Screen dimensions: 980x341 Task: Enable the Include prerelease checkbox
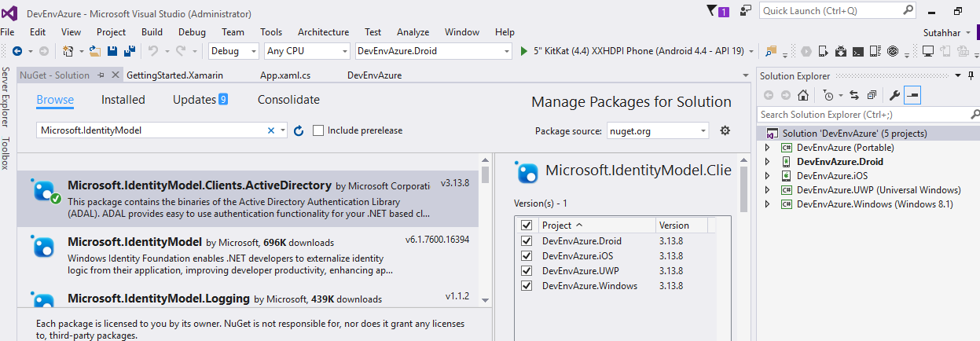click(318, 130)
